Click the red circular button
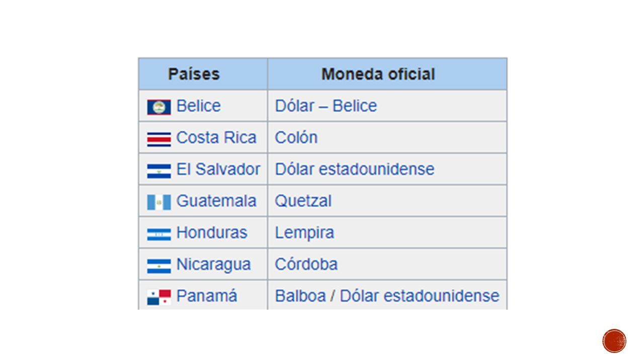644x362 pixels. 614,341
